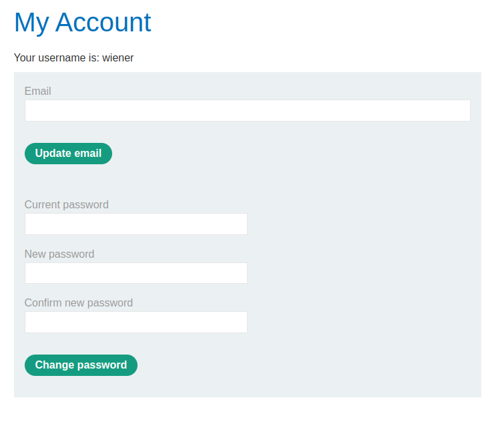The height and width of the screenshot is (430, 504).
Task: Click the Current password label text
Action: pyautogui.click(x=66, y=205)
